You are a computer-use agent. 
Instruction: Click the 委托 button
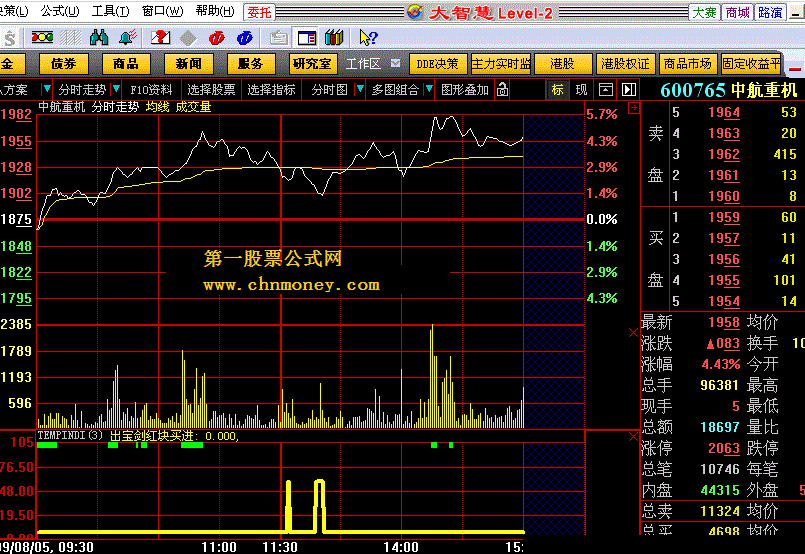(x=259, y=12)
